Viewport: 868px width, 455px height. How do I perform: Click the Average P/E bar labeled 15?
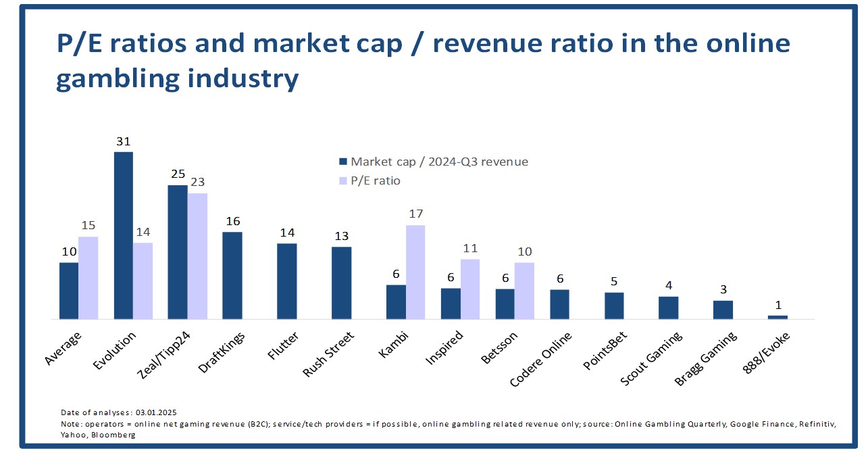click(88, 278)
